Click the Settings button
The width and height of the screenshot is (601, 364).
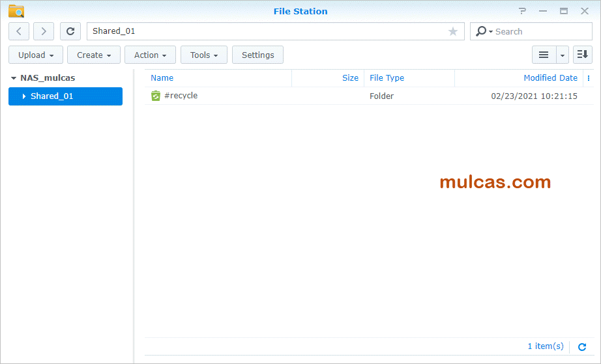coord(257,55)
